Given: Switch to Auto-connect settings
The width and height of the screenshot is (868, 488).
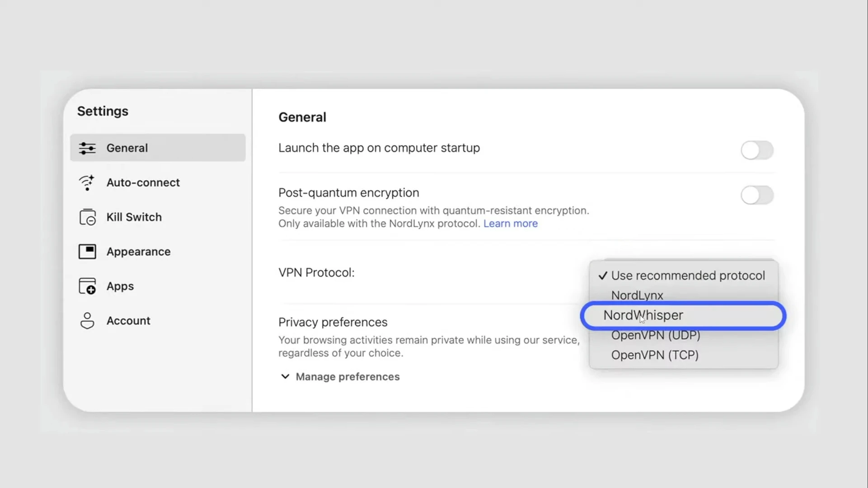Looking at the screenshot, I should pos(158,183).
